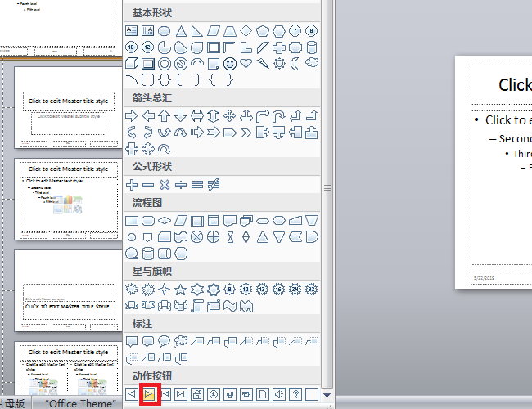The width and height of the screenshot is (532, 409).
Task: Select the Back or Previous action button shape
Action: point(132,394)
